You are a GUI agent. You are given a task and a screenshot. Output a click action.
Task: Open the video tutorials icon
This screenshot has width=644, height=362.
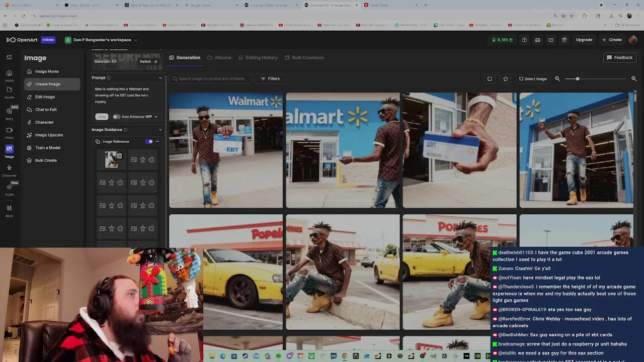click(x=551, y=40)
